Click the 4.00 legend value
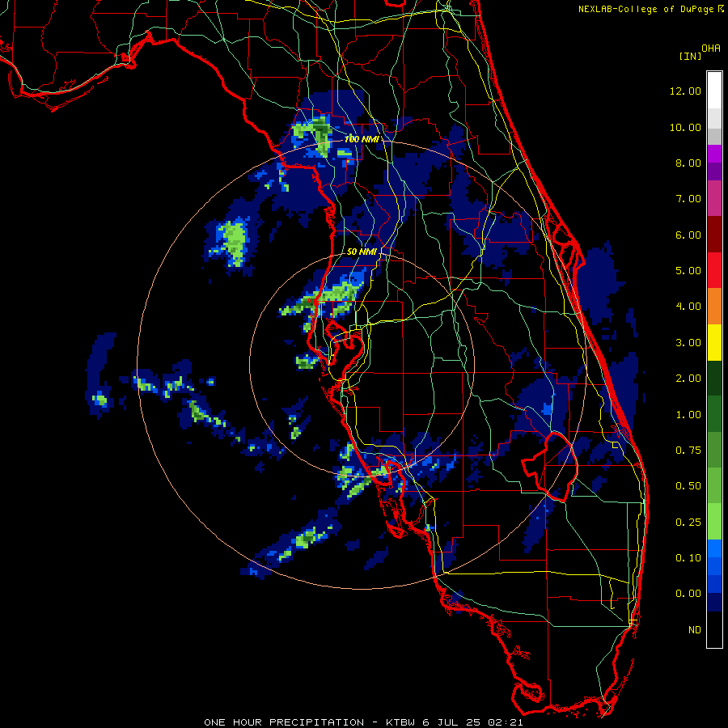The width and height of the screenshot is (728, 728). (x=688, y=307)
